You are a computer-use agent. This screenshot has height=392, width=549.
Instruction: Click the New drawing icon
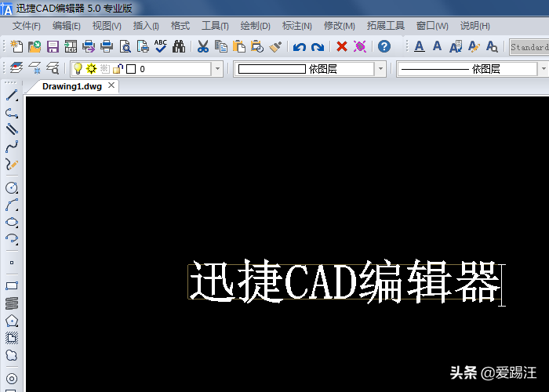click(16, 46)
